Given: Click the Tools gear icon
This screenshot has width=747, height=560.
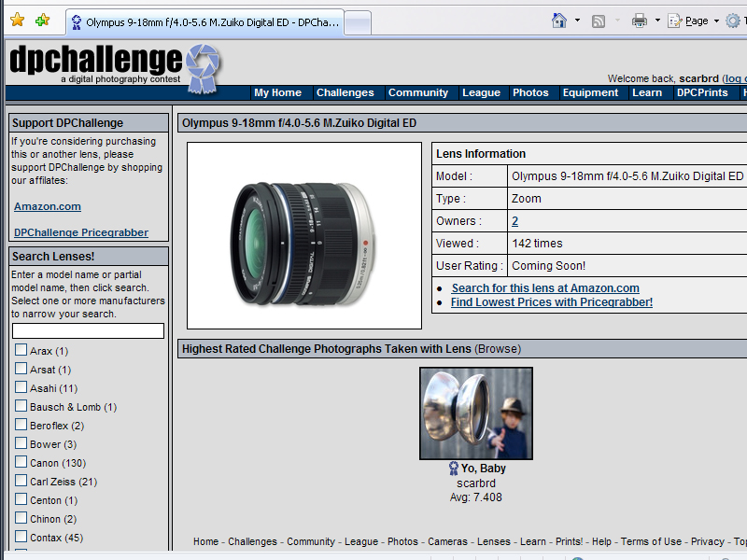Looking at the screenshot, I should pos(732,21).
